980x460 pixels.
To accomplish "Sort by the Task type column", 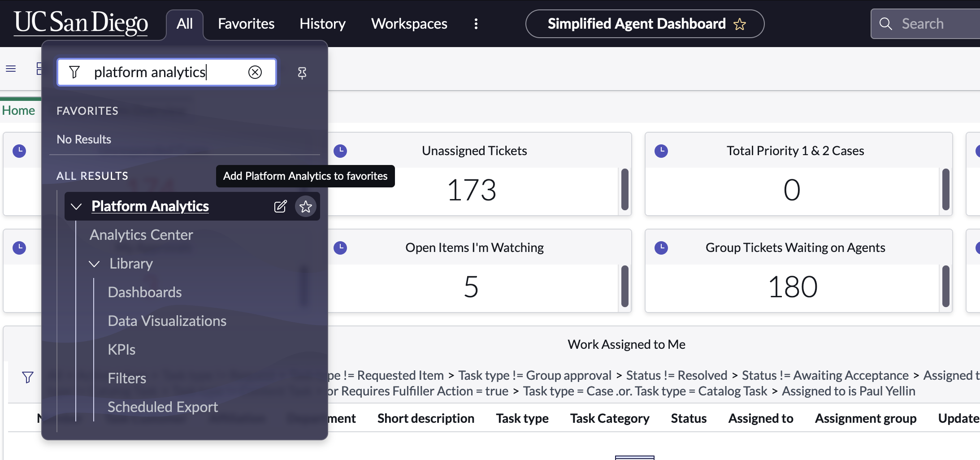I will (x=522, y=418).
